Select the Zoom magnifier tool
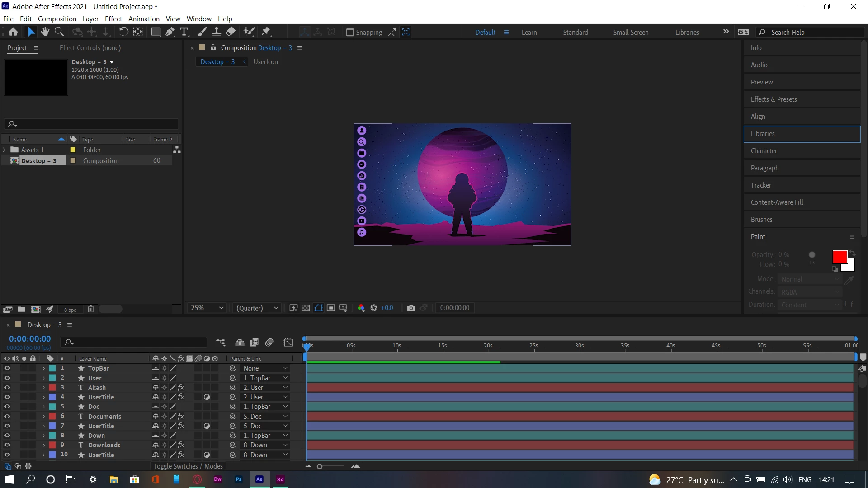 59,32
